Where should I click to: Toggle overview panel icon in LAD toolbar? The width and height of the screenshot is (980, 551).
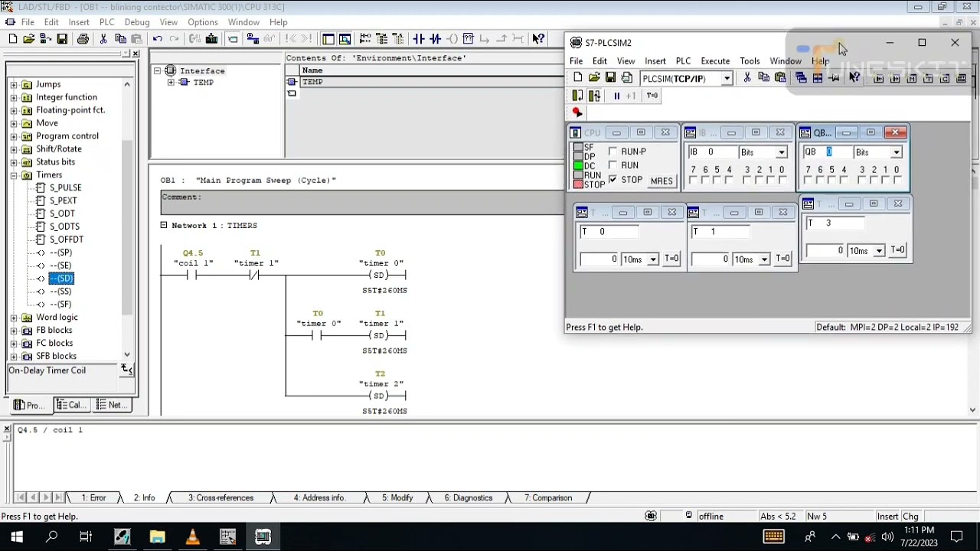coord(328,39)
